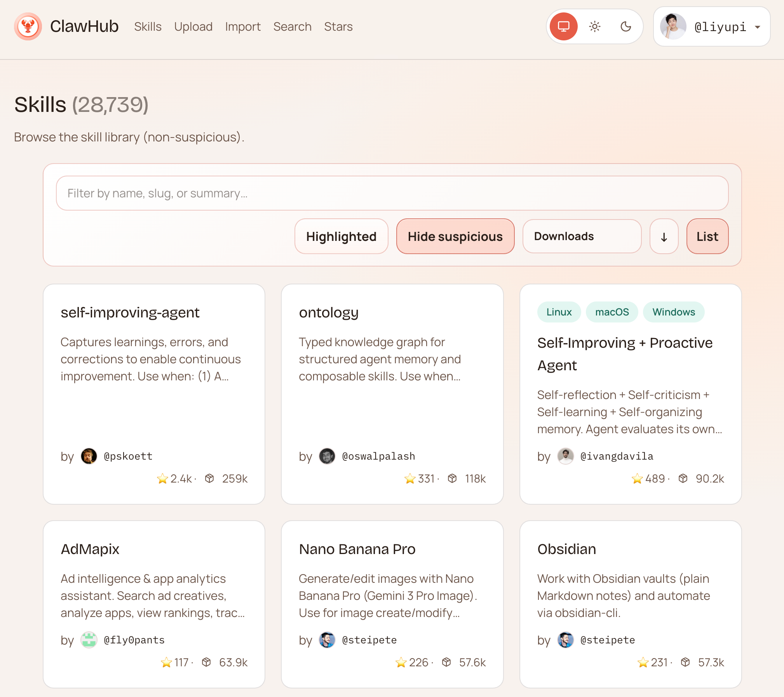
Task: Switch to light theme sun icon
Action: coord(594,26)
